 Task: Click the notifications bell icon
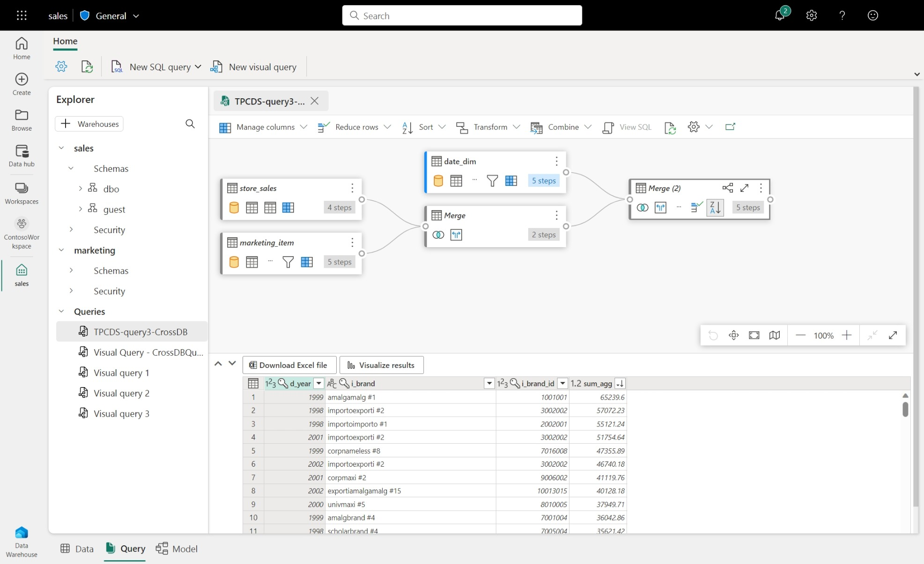pyautogui.click(x=779, y=15)
